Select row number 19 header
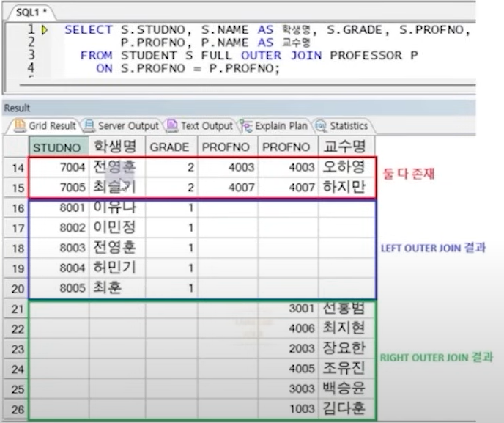 click(16, 268)
